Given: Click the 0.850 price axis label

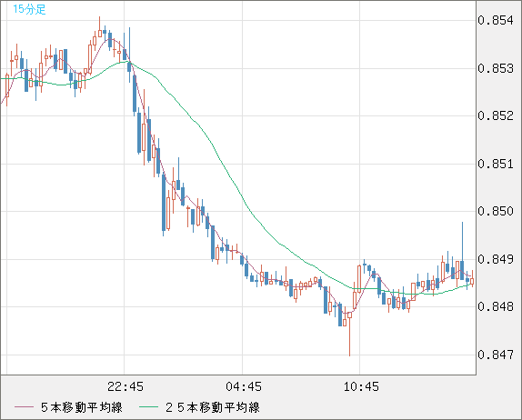Looking at the screenshot, I should pos(496,211).
